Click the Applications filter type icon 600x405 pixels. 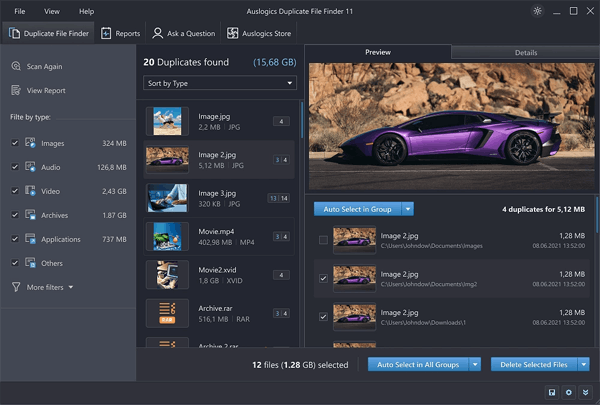tap(30, 239)
